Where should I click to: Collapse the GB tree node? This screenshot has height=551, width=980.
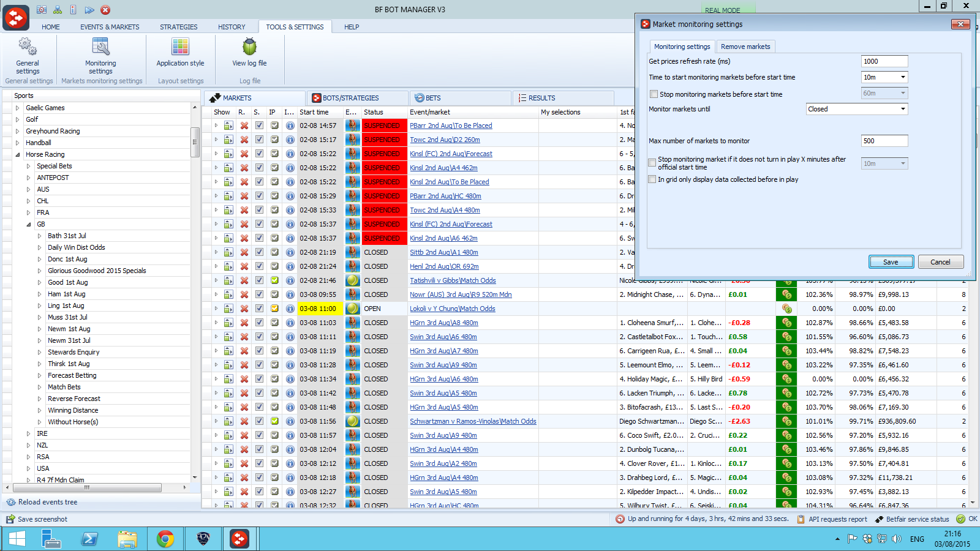pos(28,224)
